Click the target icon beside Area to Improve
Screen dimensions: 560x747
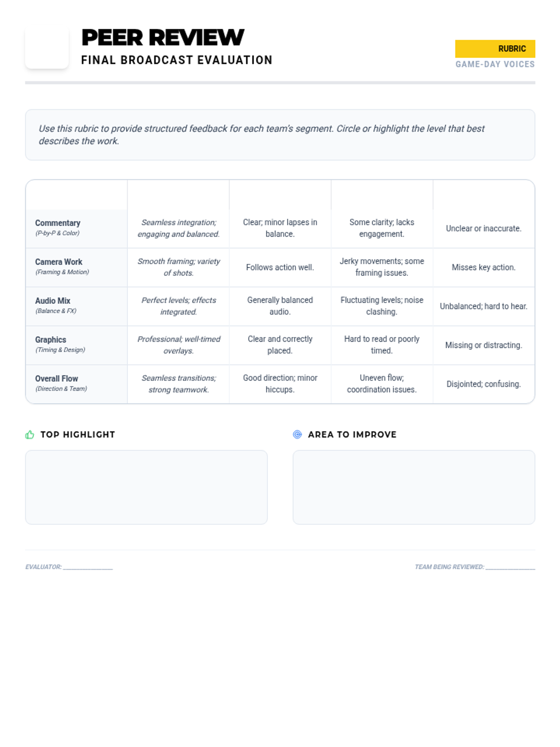[297, 435]
